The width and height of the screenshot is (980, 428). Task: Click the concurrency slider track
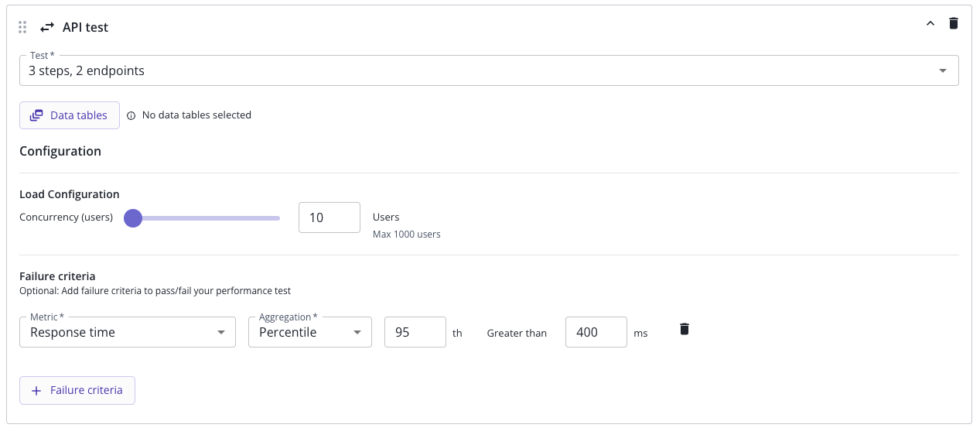(207, 218)
